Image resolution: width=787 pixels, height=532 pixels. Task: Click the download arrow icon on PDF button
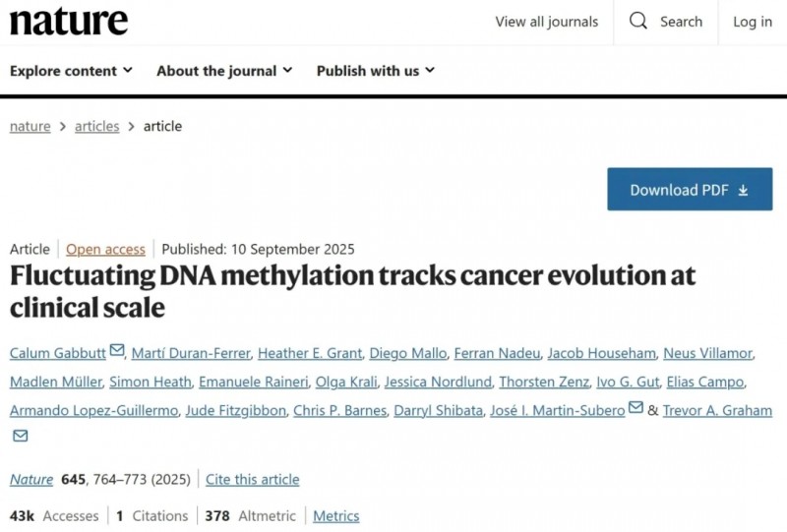(743, 190)
